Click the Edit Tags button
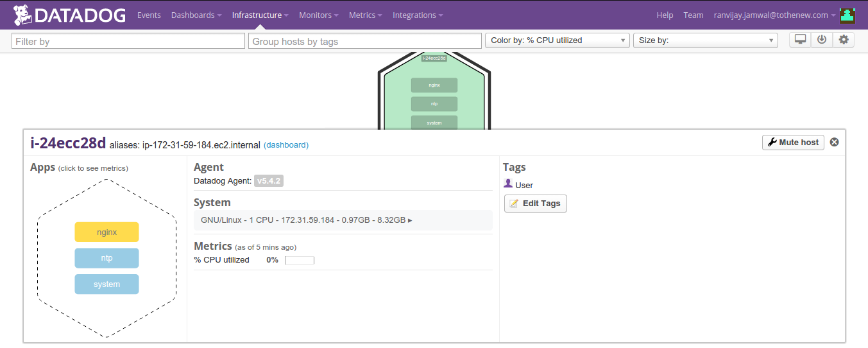Viewport: 868px width, 348px height. pyautogui.click(x=536, y=204)
